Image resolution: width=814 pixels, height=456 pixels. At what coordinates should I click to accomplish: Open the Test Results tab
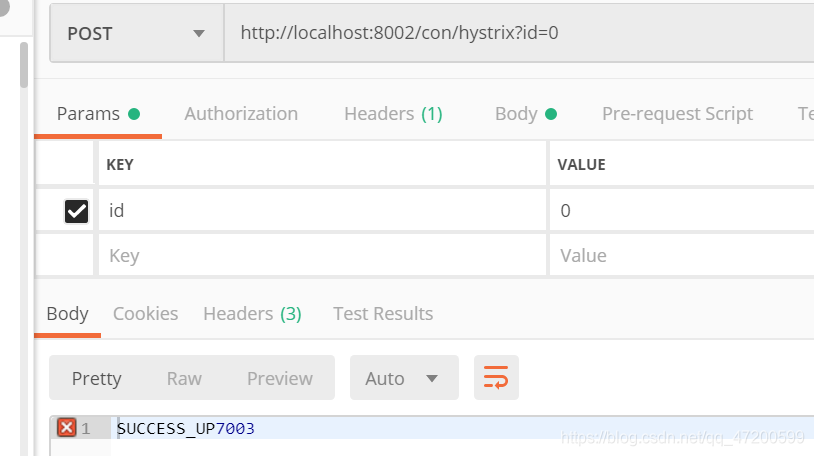pyautogui.click(x=383, y=314)
